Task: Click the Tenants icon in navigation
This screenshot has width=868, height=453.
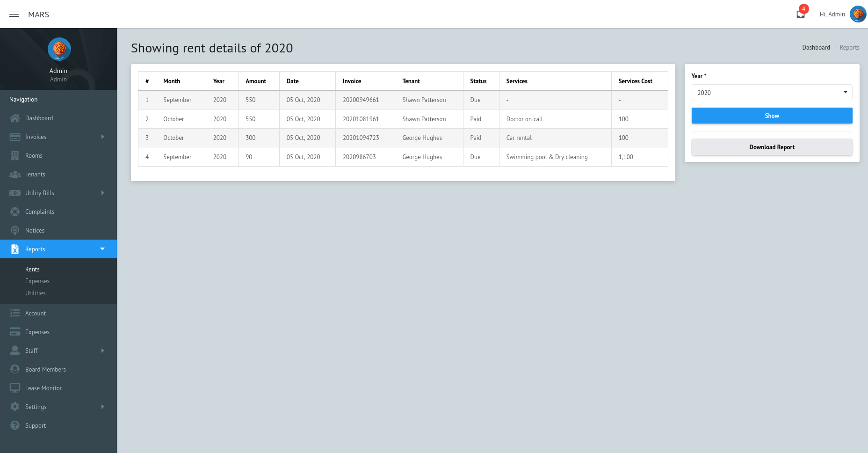Action: coord(15,174)
